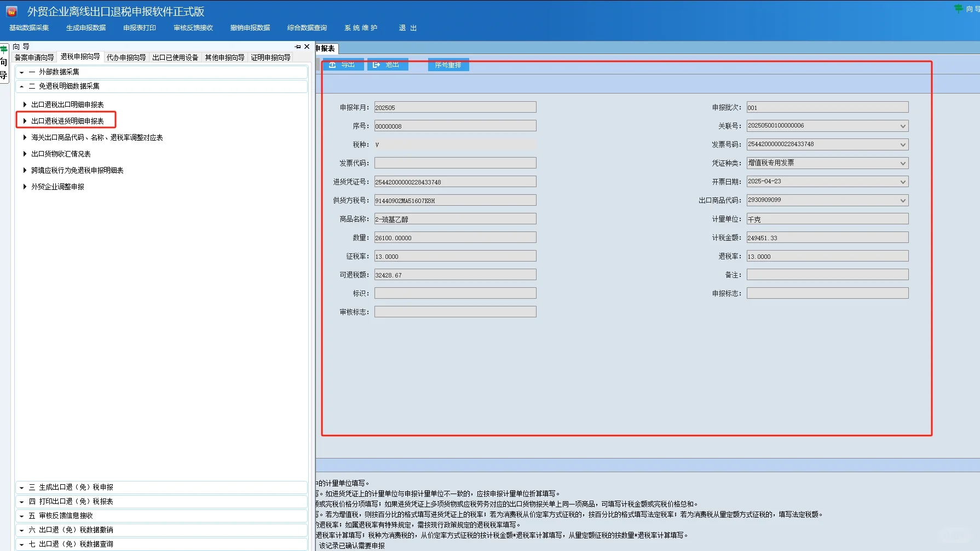The width and height of the screenshot is (980, 551).
Task: Click the 标识 field
Action: click(456, 293)
